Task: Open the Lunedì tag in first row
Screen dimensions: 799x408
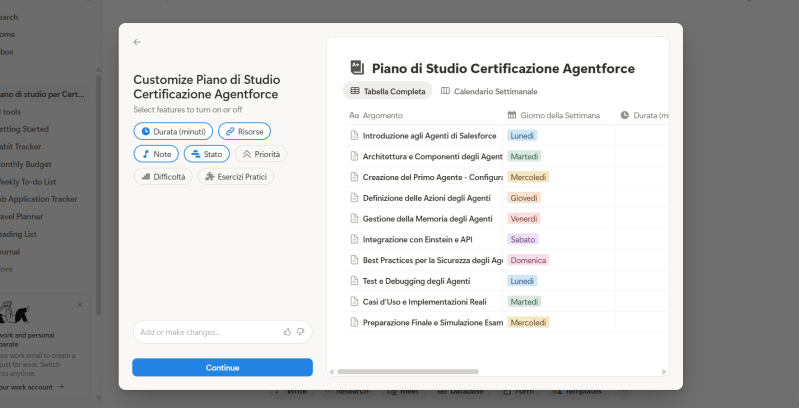Action: point(521,135)
